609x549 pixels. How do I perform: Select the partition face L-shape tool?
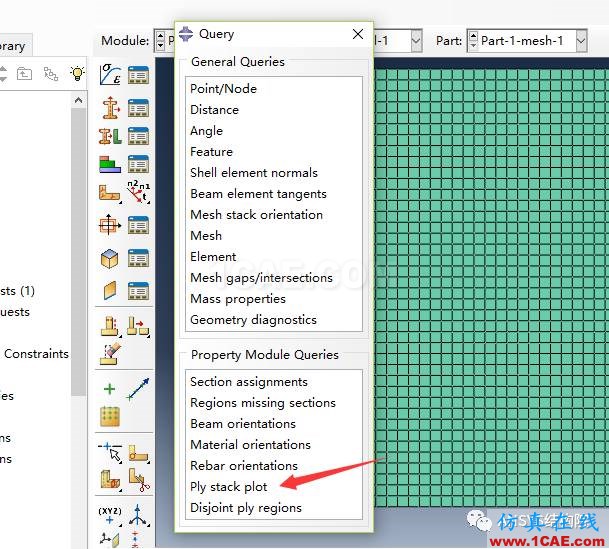[139, 453]
